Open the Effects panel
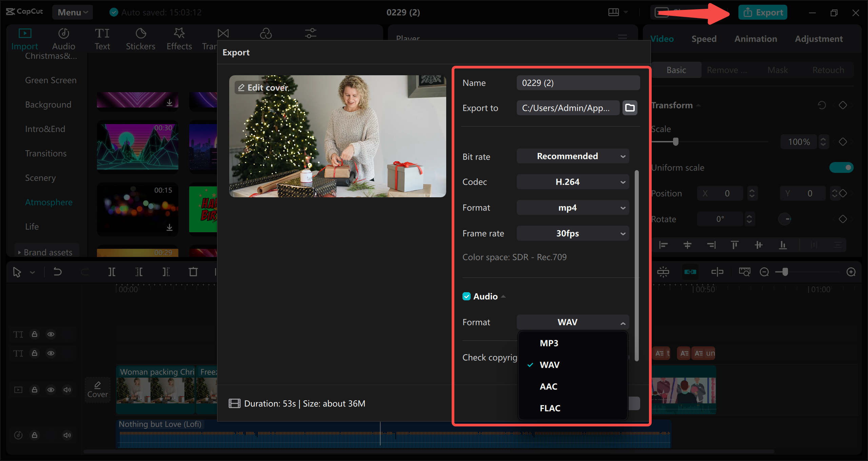 179,38
